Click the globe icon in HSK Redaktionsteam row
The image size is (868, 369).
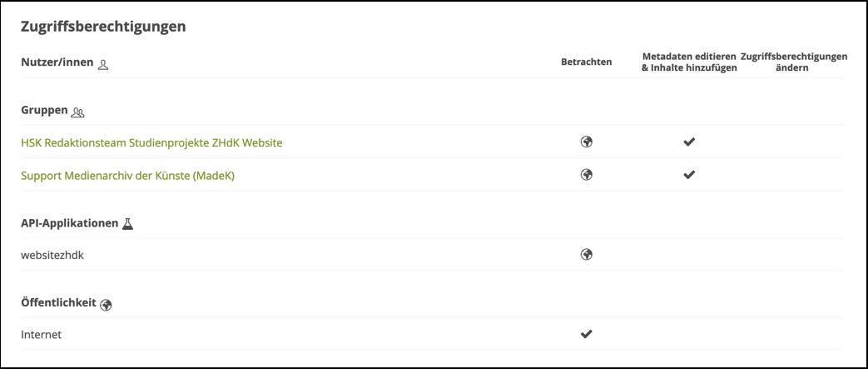click(x=586, y=142)
